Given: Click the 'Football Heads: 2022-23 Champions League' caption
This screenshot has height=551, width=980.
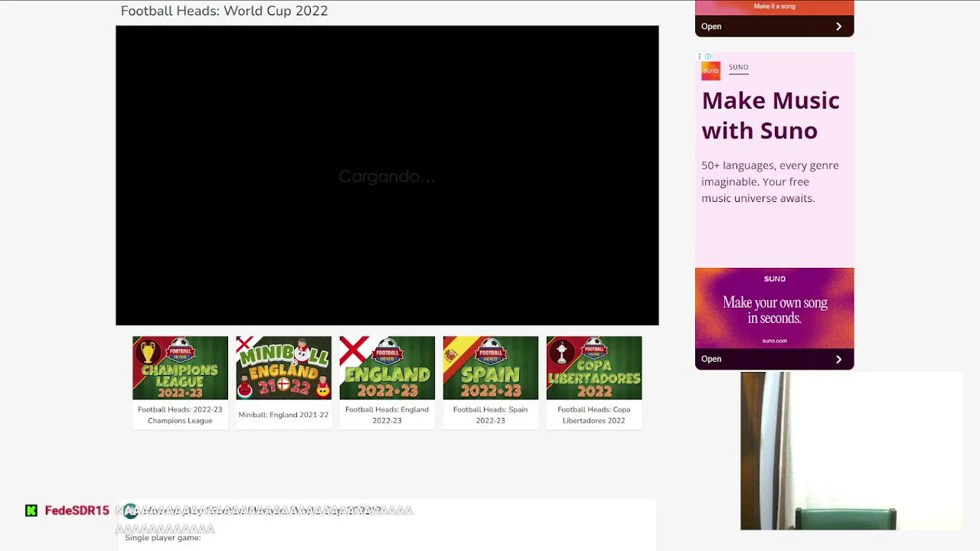Looking at the screenshot, I should pyautogui.click(x=180, y=415).
